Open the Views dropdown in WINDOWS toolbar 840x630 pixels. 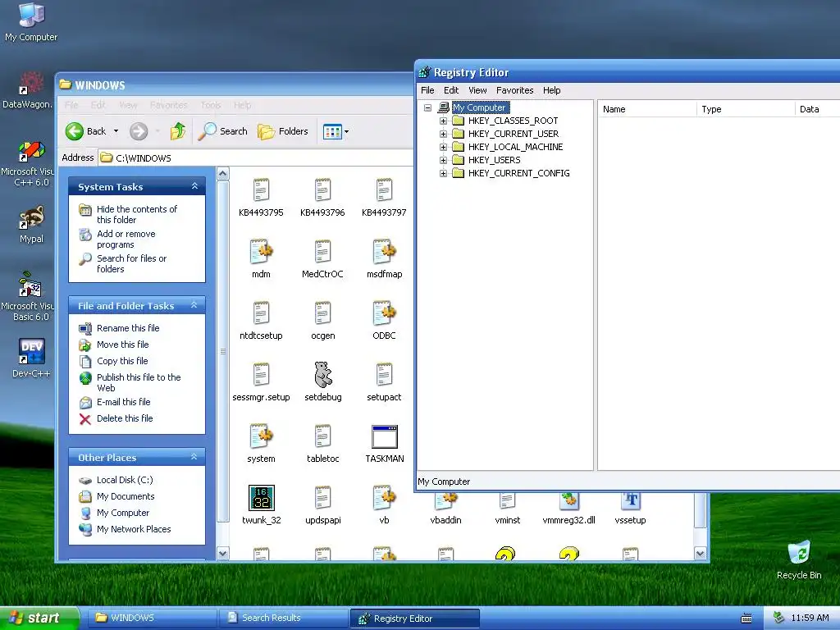point(336,131)
